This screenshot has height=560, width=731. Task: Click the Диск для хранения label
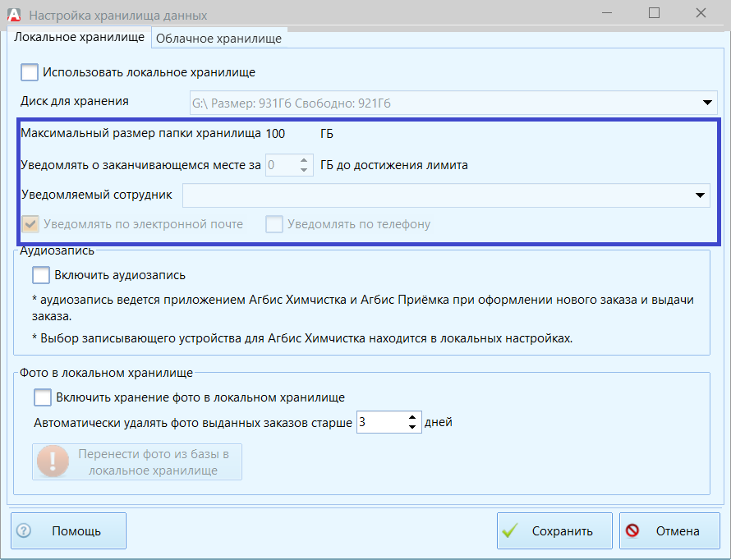[75, 101]
